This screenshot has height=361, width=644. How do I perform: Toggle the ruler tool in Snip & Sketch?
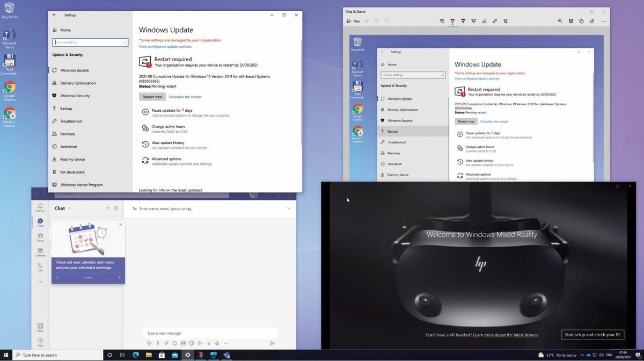pyautogui.click(x=495, y=21)
